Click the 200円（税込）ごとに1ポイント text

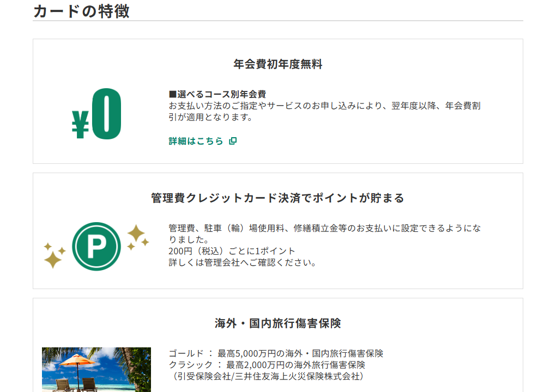(x=232, y=251)
